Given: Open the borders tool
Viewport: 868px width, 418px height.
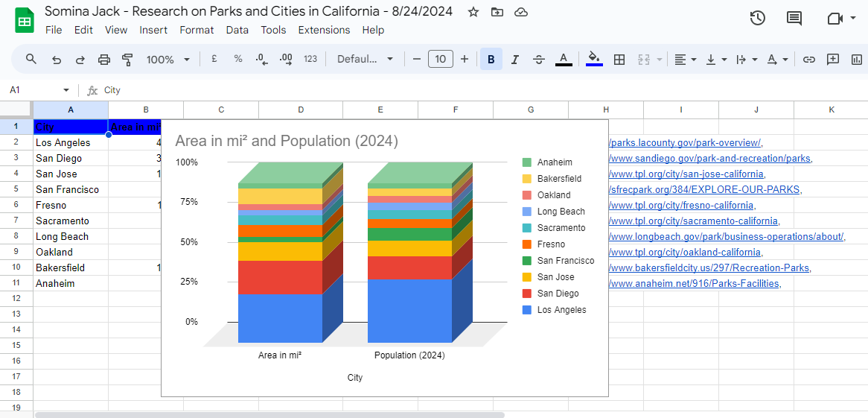Looking at the screenshot, I should pyautogui.click(x=619, y=60).
